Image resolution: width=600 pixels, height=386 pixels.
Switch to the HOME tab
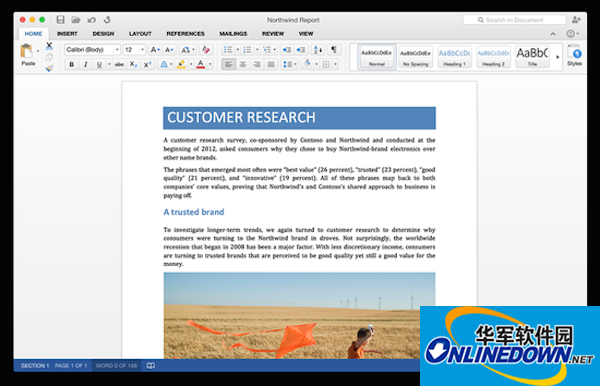tap(33, 34)
